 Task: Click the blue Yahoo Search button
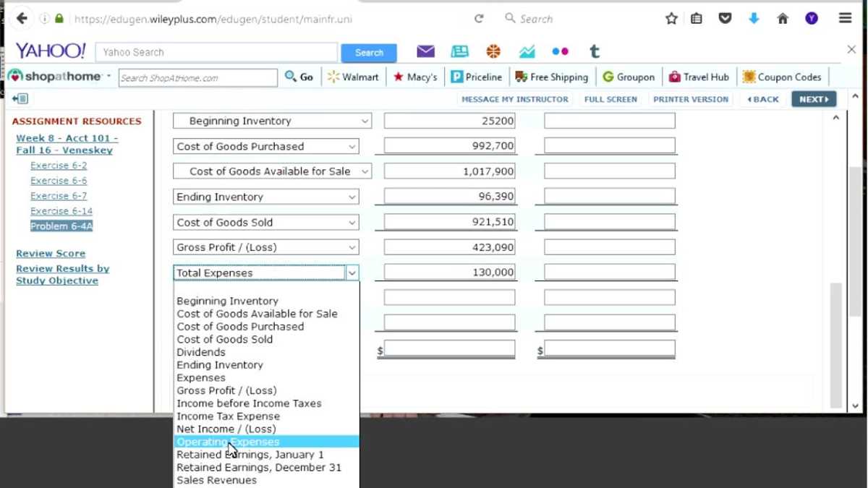click(x=369, y=53)
